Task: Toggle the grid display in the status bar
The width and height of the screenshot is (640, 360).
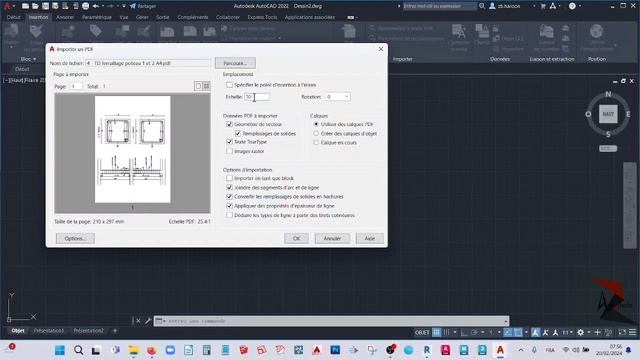Action: point(436,332)
